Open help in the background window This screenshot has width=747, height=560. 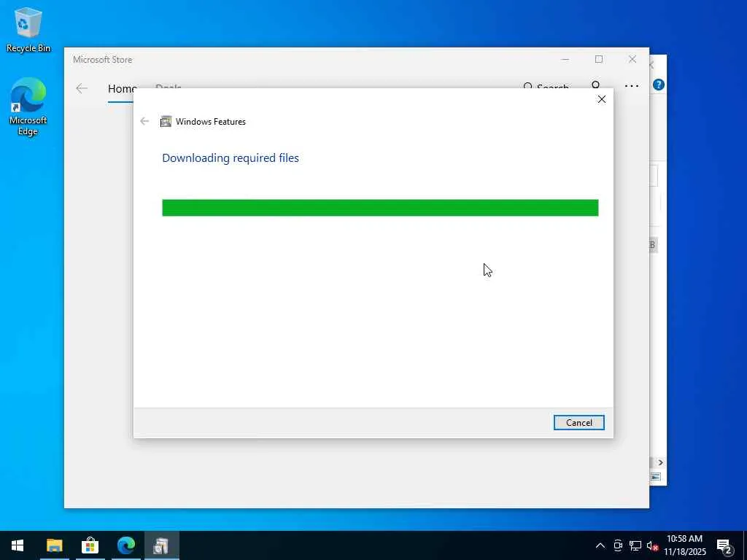[659, 85]
